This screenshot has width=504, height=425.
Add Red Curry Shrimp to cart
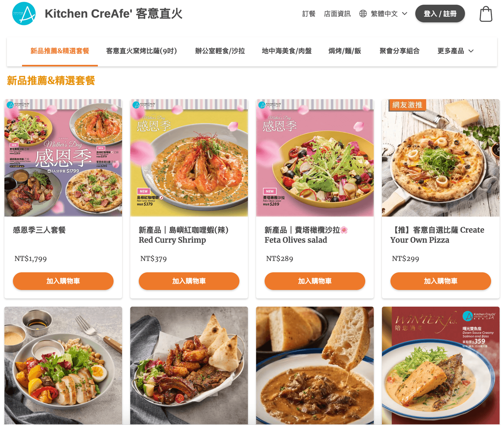(x=189, y=281)
